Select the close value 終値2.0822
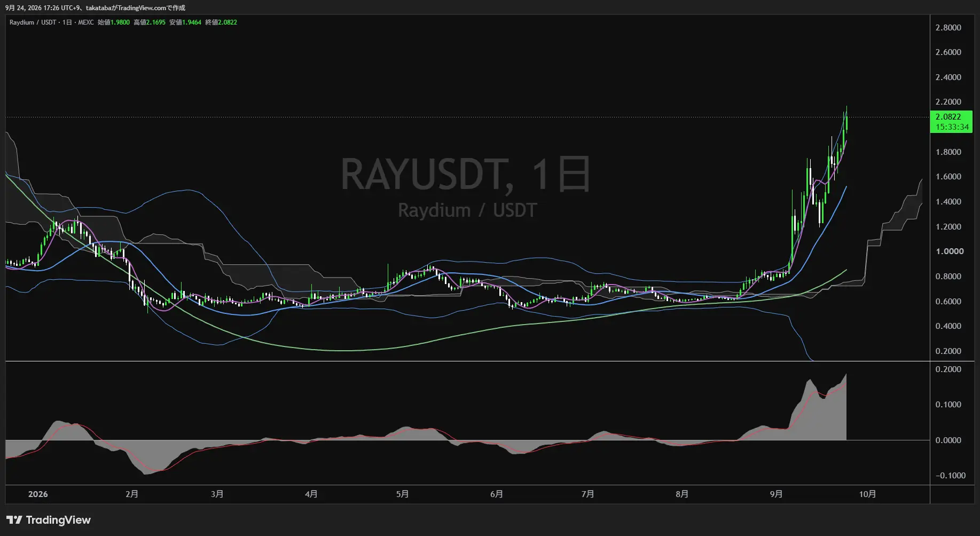Viewport: 980px width, 536px height. [x=221, y=22]
